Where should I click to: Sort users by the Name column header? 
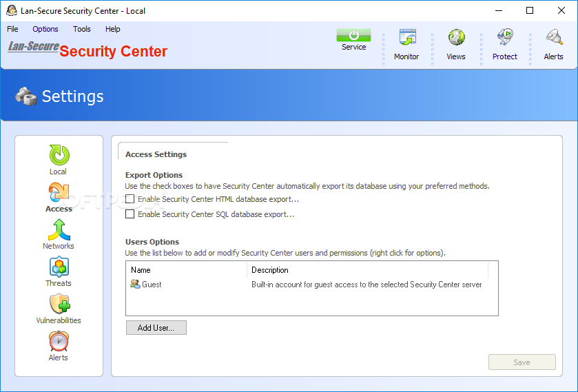[x=187, y=270]
